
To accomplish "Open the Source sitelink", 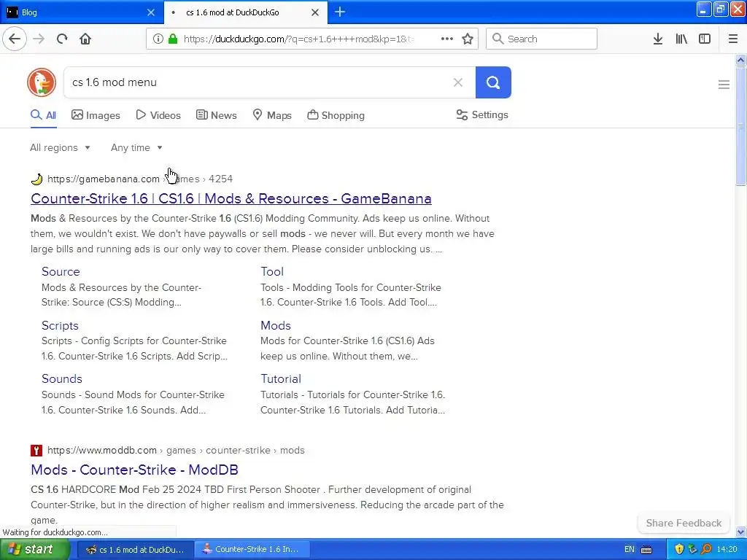I will [x=61, y=271].
